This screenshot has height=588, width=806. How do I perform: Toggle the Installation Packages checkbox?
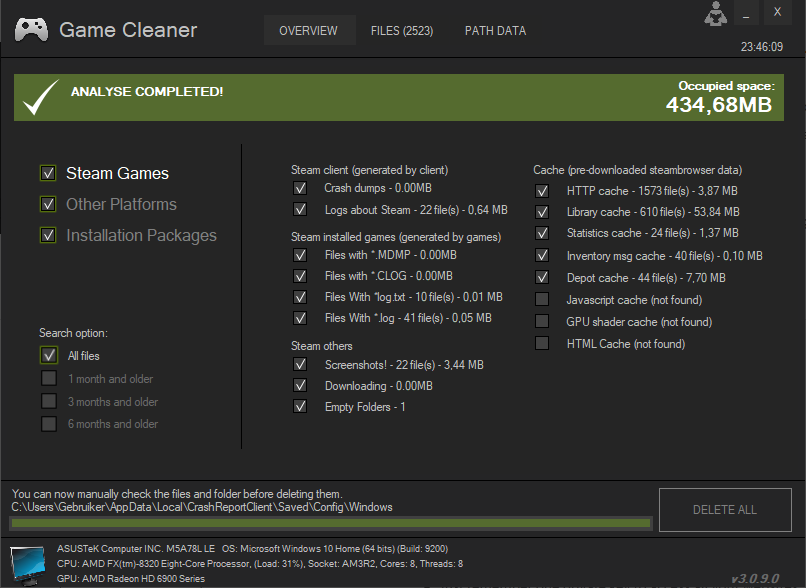[48, 235]
